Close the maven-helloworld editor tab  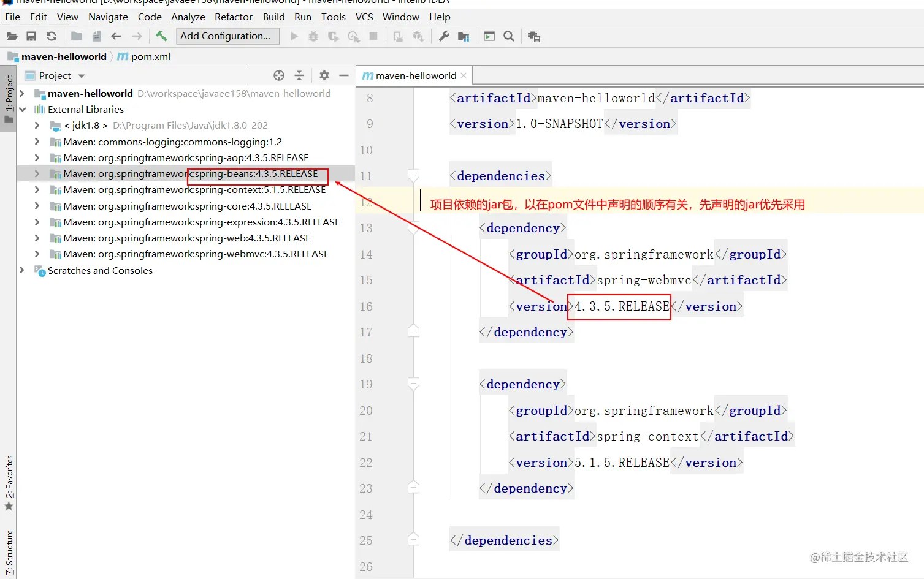point(464,75)
